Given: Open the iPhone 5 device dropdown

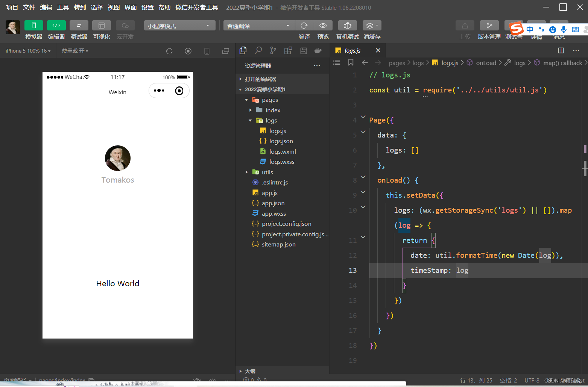Looking at the screenshot, I should pyautogui.click(x=28, y=51).
